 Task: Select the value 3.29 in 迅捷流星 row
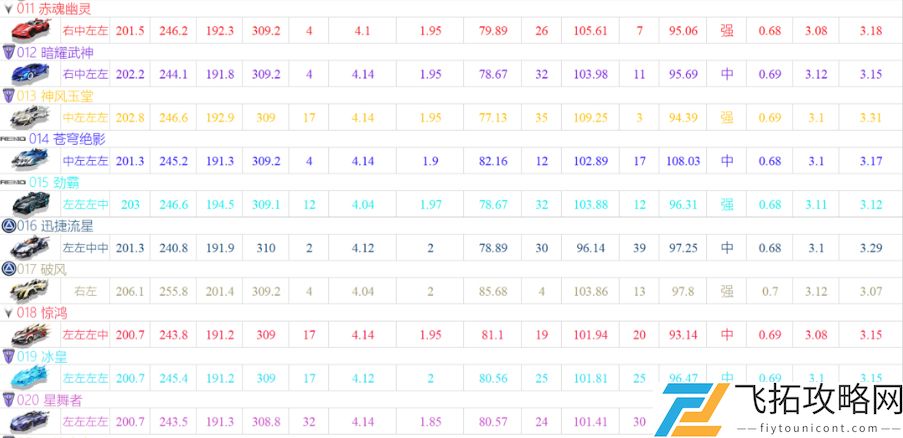(x=871, y=248)
